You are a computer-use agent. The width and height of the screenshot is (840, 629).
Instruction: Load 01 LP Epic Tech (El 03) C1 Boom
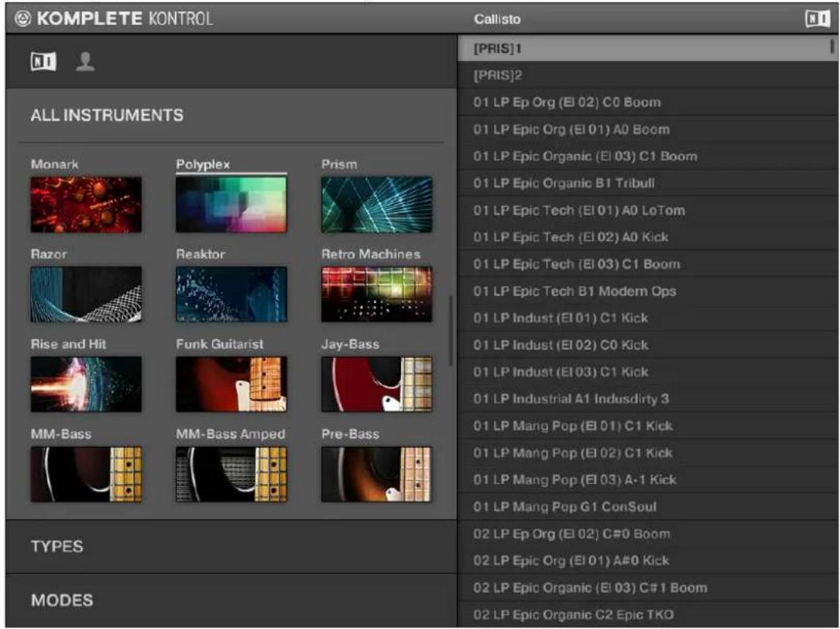(648, 264)
